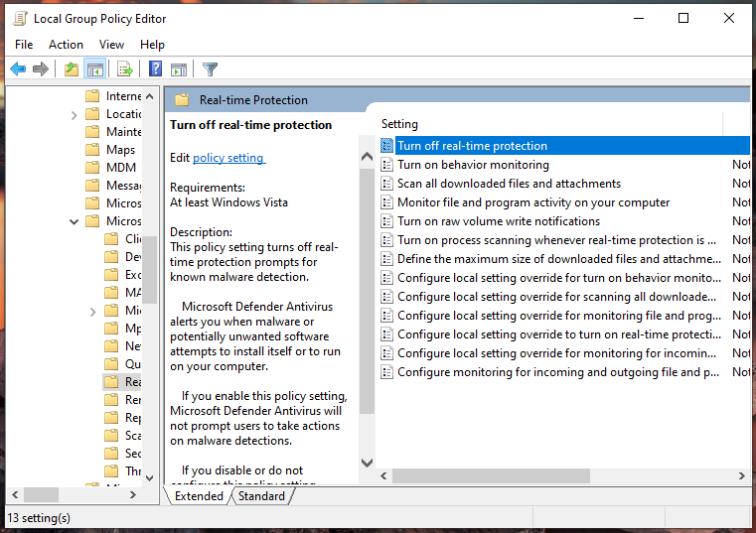Toggle the Show/Hide Action Pane icon
The height and width of the screenshot is (533, 756).
179,68
